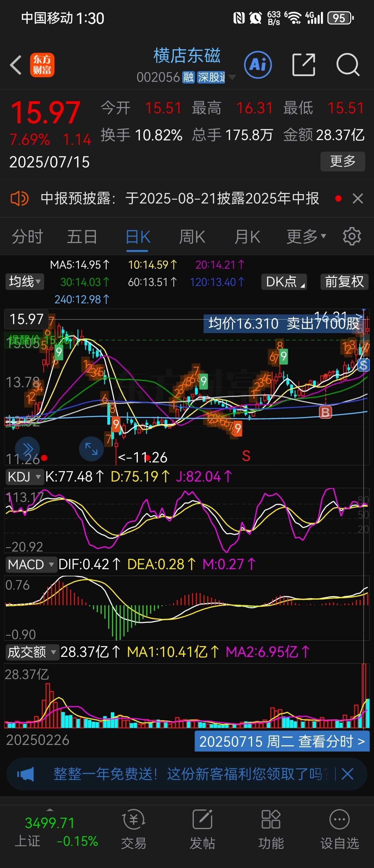374x868 pixels.
Task: Open 20250715 周二 查看分时 link
Action: point(282,742)
